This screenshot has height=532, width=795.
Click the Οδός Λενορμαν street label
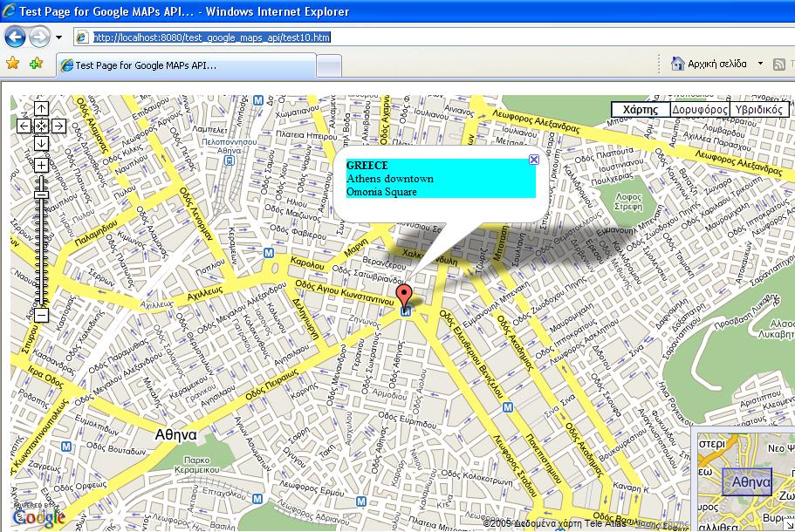click(x=195, y=214)
